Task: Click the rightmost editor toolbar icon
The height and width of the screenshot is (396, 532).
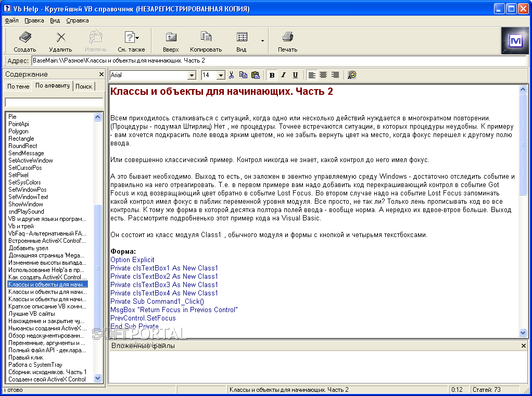Action: tap(352, 75)
